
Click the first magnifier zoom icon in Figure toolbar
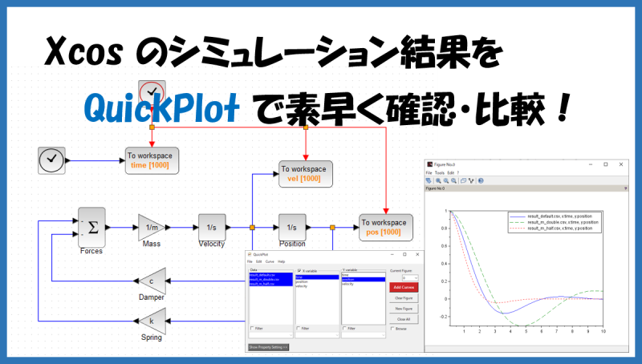point(438,180)
